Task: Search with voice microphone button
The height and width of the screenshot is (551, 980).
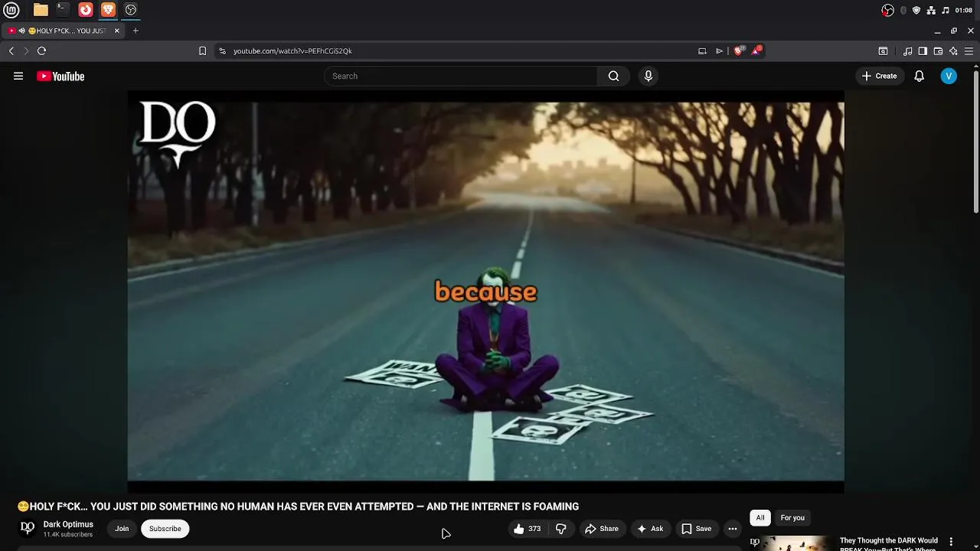Action: click(648, 76)
